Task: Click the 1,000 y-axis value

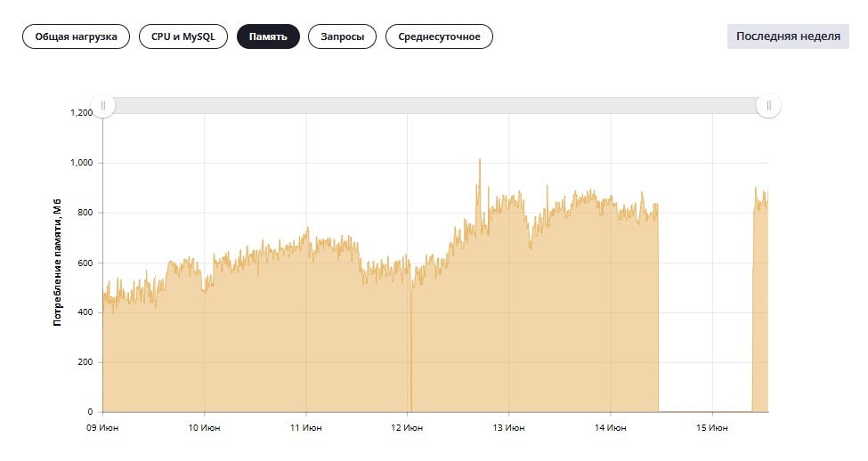Action: [x=81, y=163]
